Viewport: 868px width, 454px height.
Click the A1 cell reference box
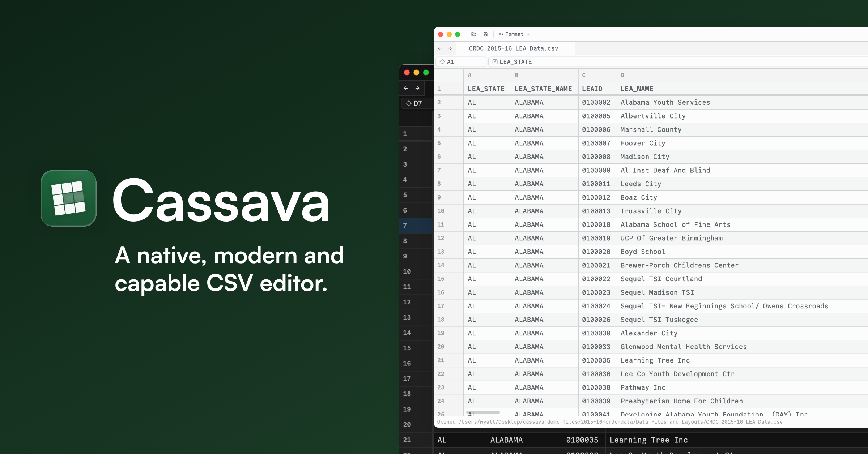pyautogui.click(x=461, y=62)
